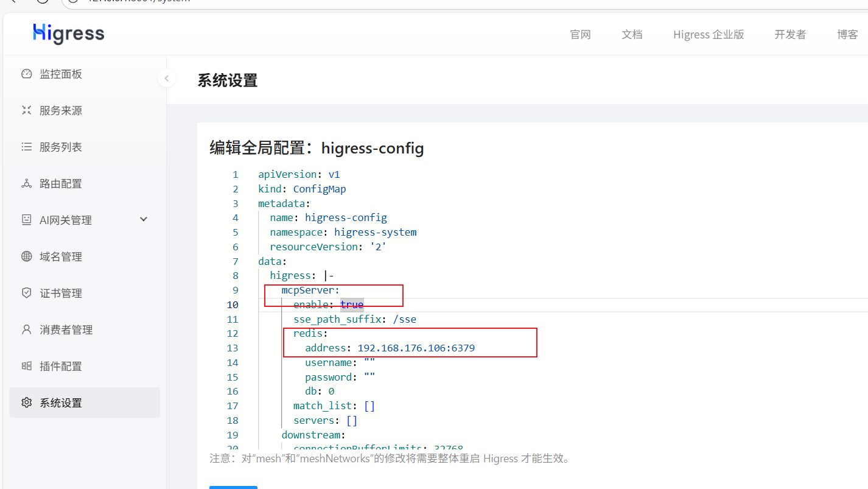
Task: Select the 证书管理 shield icon
Action: [x=26, y=293]
